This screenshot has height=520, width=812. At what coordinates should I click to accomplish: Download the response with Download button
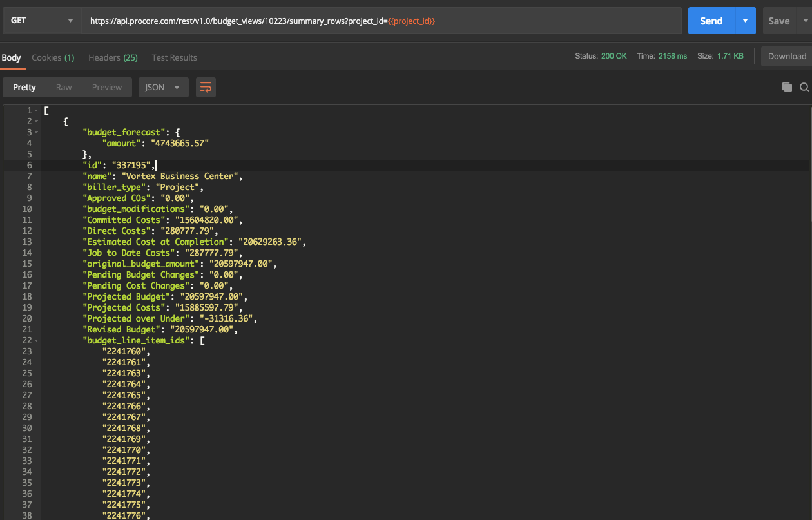tap(787, 56)
